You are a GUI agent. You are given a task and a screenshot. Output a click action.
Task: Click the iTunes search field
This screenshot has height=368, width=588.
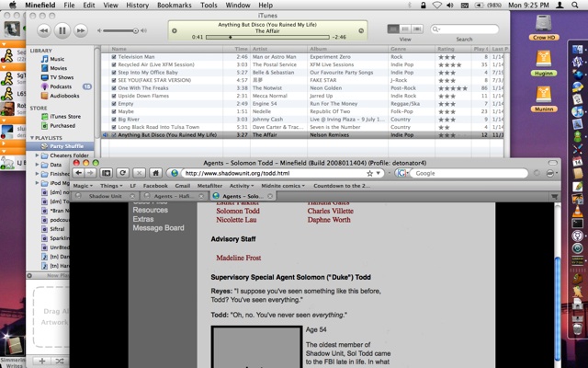[x=465, y=29]
